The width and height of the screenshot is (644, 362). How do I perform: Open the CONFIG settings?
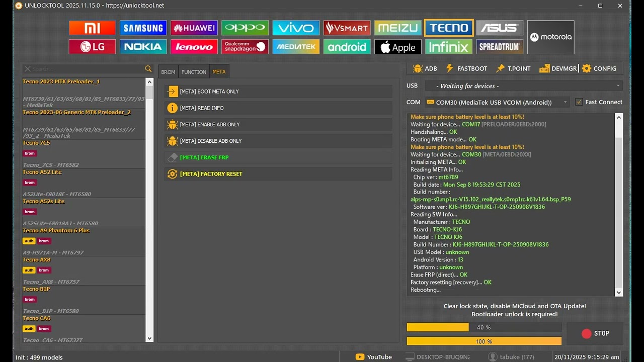(x=599, y=69)
